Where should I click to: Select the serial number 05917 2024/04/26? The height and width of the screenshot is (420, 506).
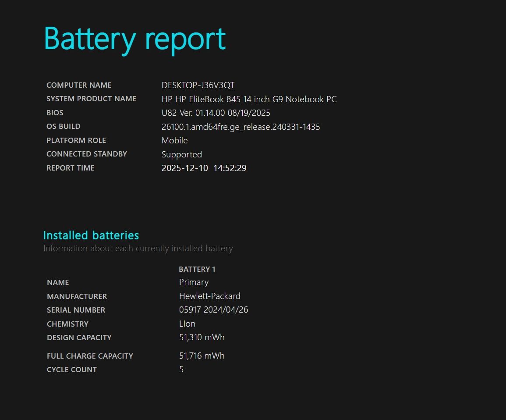(x=213, y=310)
